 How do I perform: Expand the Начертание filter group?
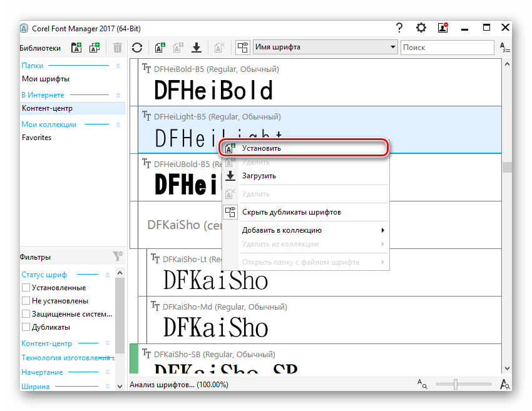pos(108,372)
